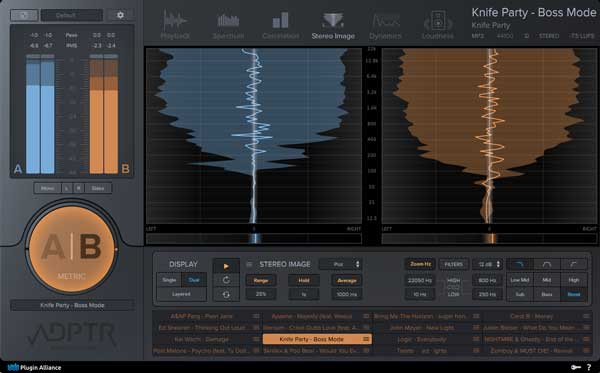Toggle the Zoom Hz button
Image resolution: width=600 pixels, height=373 pixels.
tap(421, 264)
